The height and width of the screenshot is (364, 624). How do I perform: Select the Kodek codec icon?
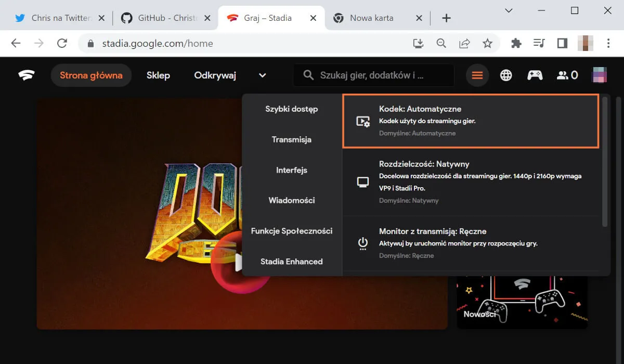[x=362, y=121]
